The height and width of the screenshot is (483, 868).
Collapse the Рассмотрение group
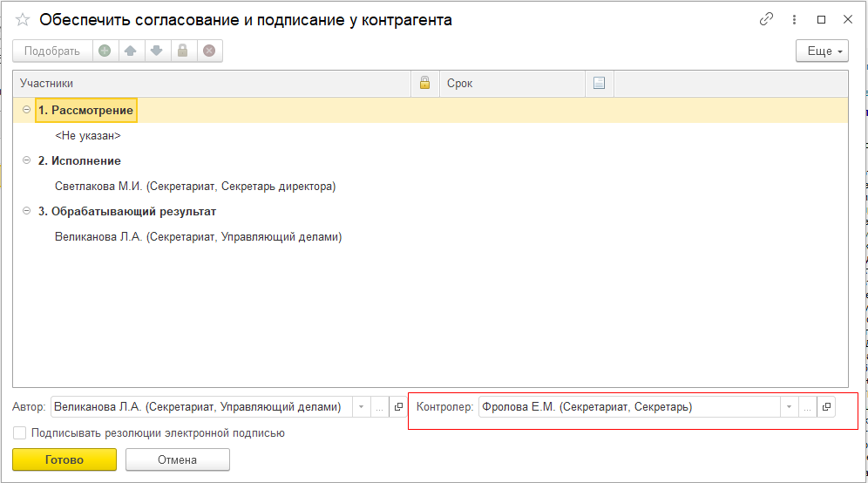point(26,110)
